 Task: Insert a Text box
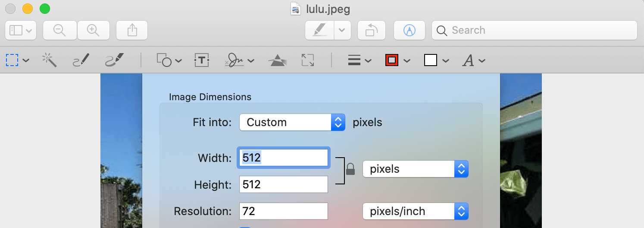[202, 60]
